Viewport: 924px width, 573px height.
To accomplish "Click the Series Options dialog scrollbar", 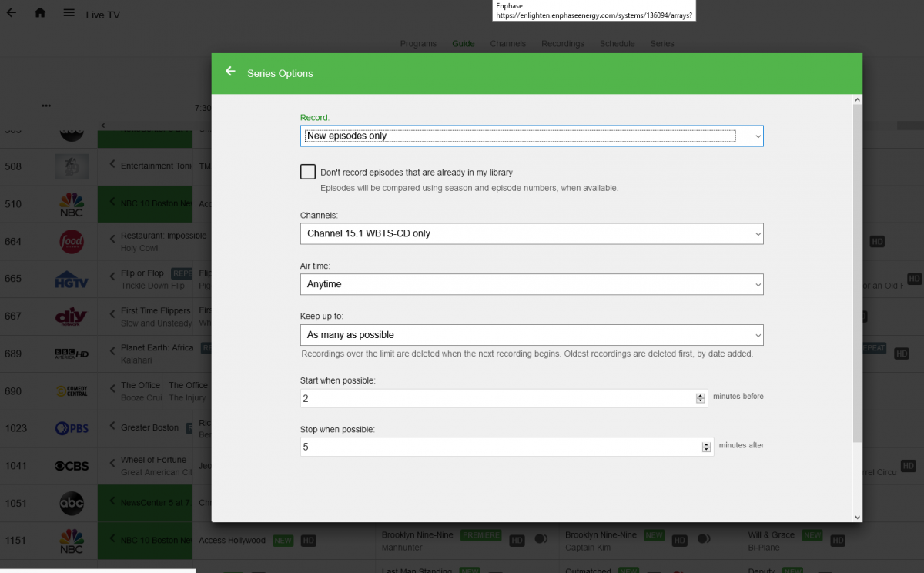I will pos(857,273).
